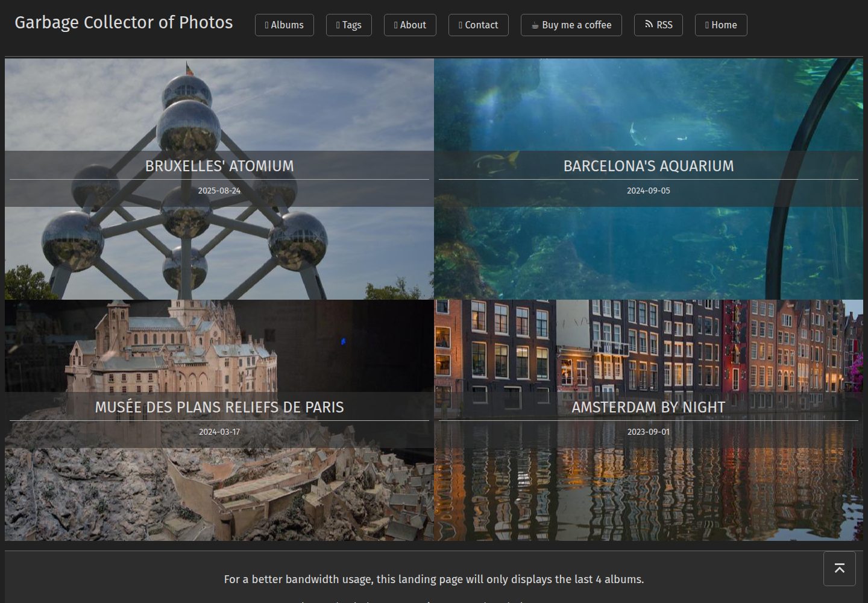Screen dimensions: 868x603
Task: Open the Bruxelles' Atomium album title
Action: [219, 166]
